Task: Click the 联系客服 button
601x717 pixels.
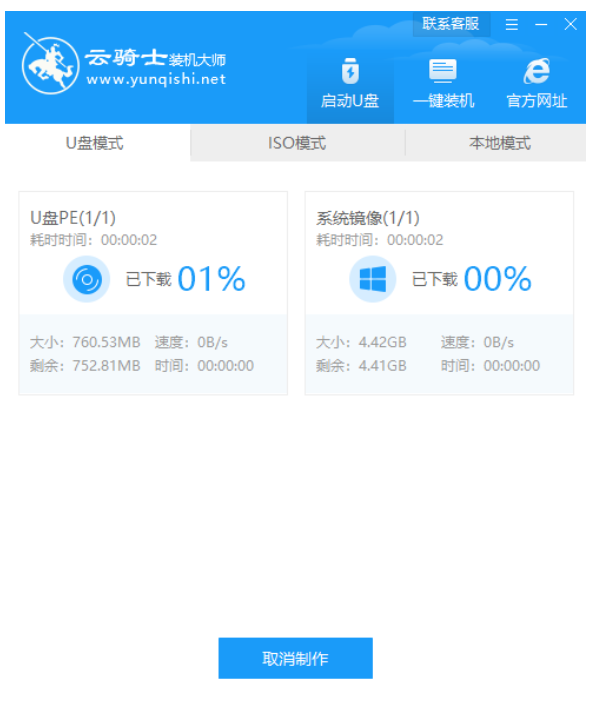Action: click(450, 24)
